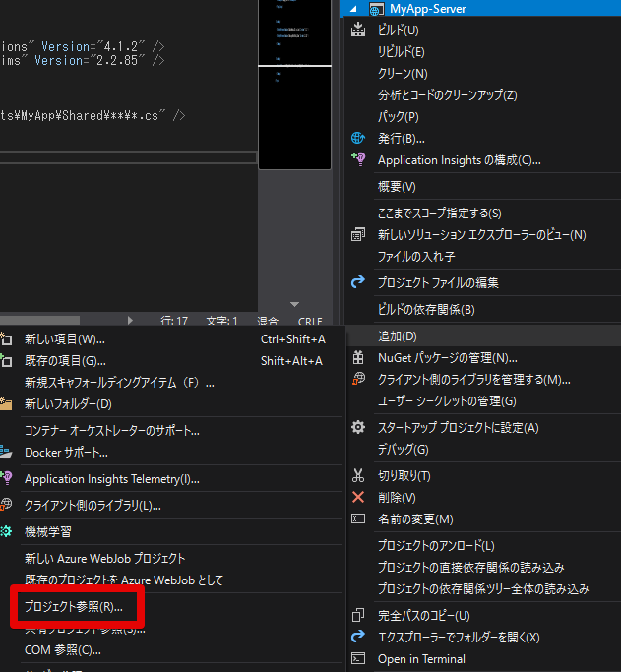Click the 混合 indicator in editor status
The width and height of the screenshot is (621, 672).
(x=268, y=320)
